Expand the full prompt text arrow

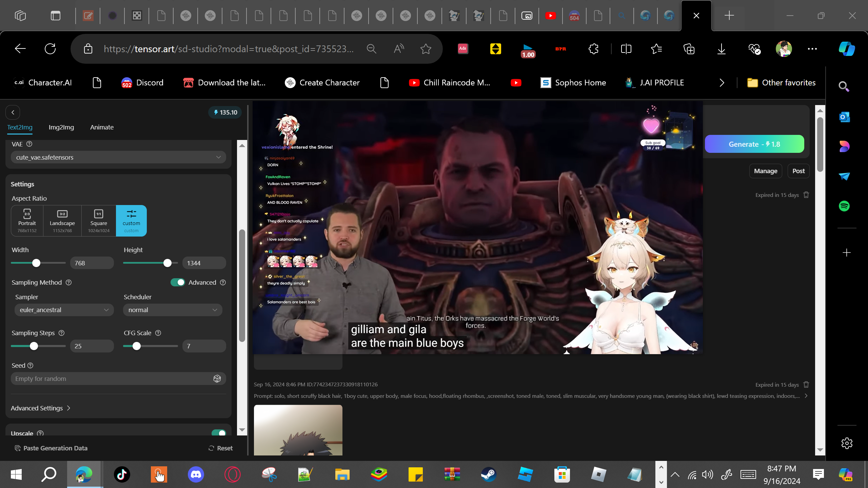pyautogui.click(x=806, y=396)
